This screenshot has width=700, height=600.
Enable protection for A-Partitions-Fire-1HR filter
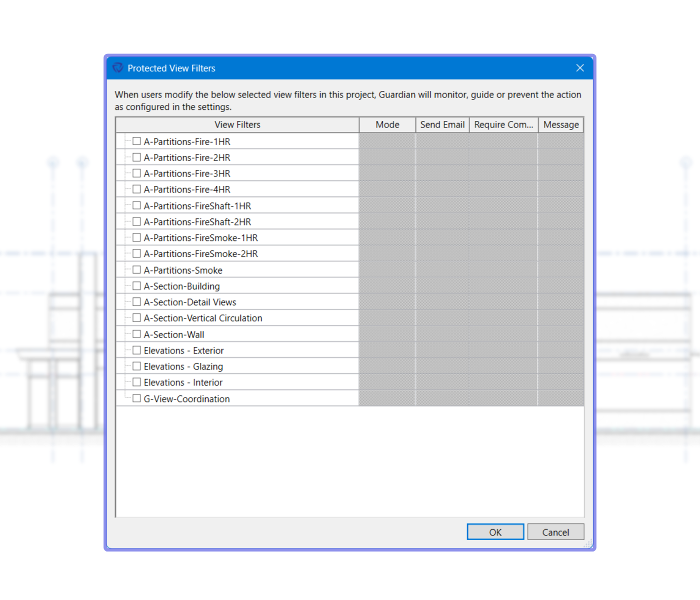[136, 141]
